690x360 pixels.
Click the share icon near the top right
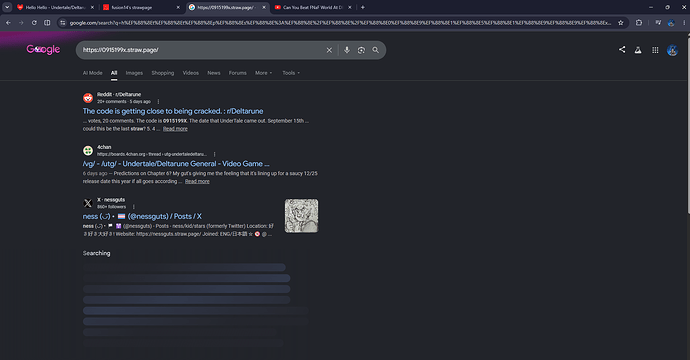click(x=622, y=50)
